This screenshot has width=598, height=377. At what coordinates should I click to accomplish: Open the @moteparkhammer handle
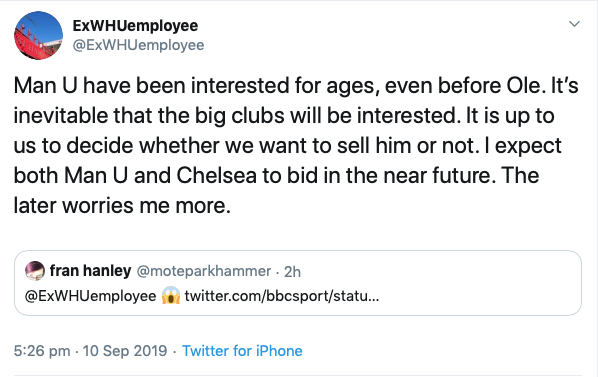click(204, 271)
